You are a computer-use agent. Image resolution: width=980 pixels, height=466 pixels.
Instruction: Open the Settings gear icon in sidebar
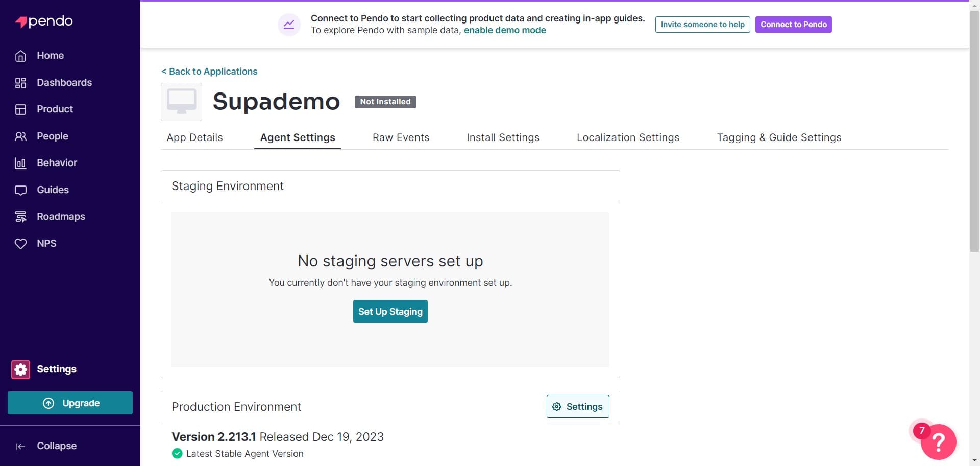point(20,369)
